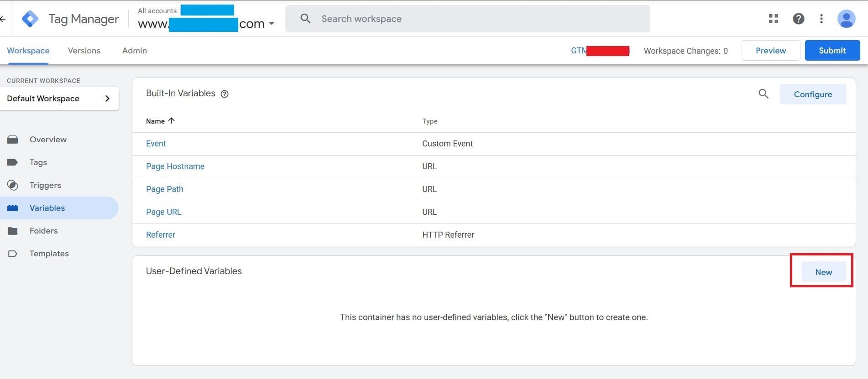Click the Custom Event type cell
The height and width of the screenshot is (379, 868).
(447, 144)
